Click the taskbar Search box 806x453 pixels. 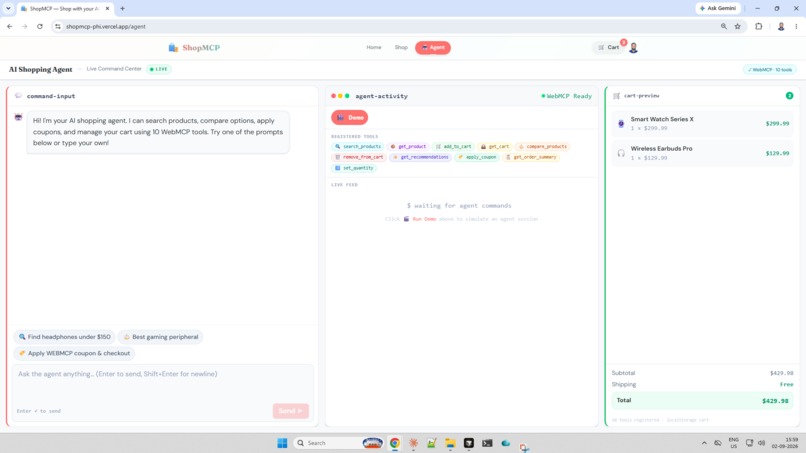tap(339, 443)
